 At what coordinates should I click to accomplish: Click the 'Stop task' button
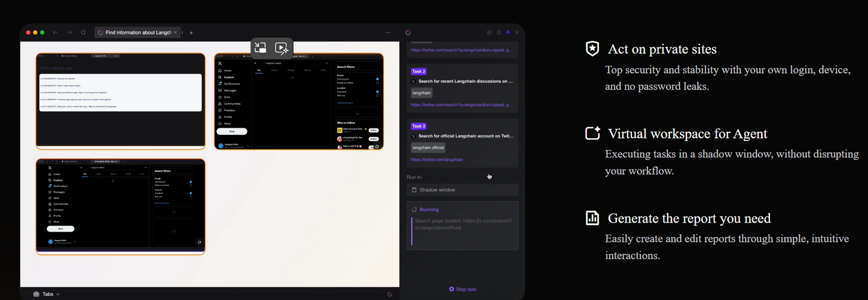463,289
